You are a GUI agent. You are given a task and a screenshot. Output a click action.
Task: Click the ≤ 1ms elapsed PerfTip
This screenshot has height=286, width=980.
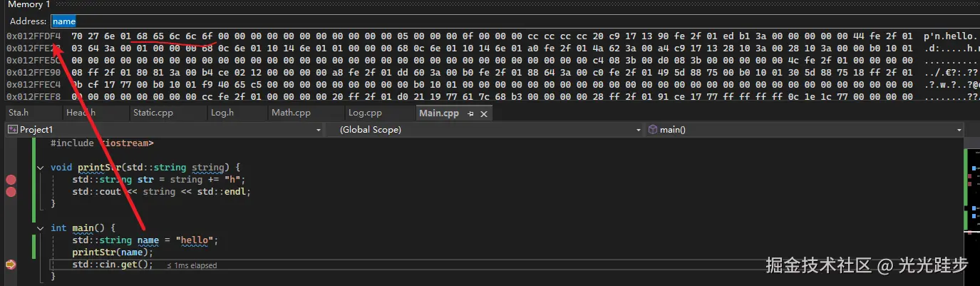pyautogui.click(x=192, y=265)
